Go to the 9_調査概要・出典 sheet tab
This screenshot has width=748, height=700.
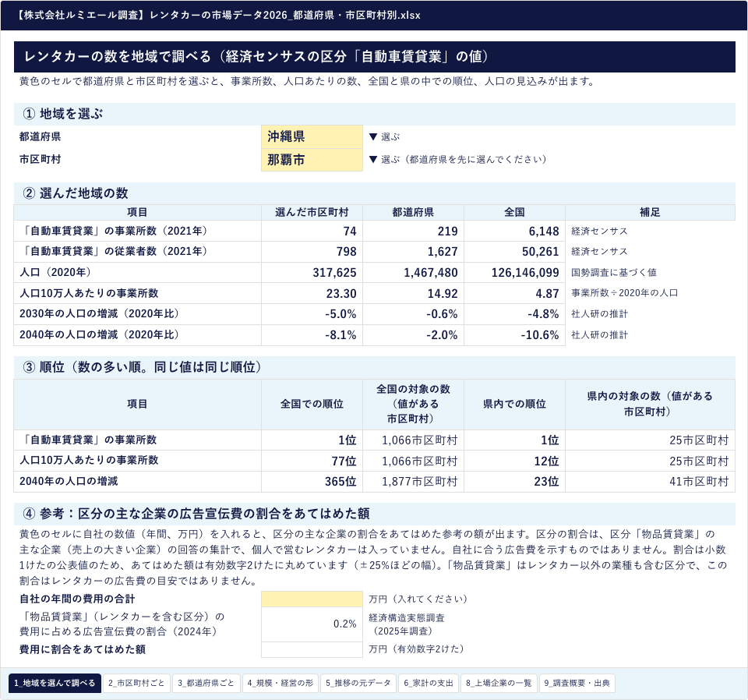pyautogui.click(x=577, y=683)
